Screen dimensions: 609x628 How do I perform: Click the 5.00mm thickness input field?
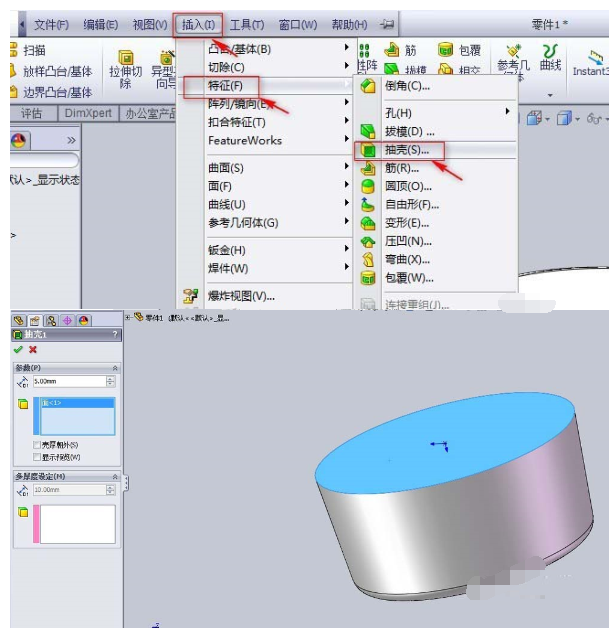(69, 381)
